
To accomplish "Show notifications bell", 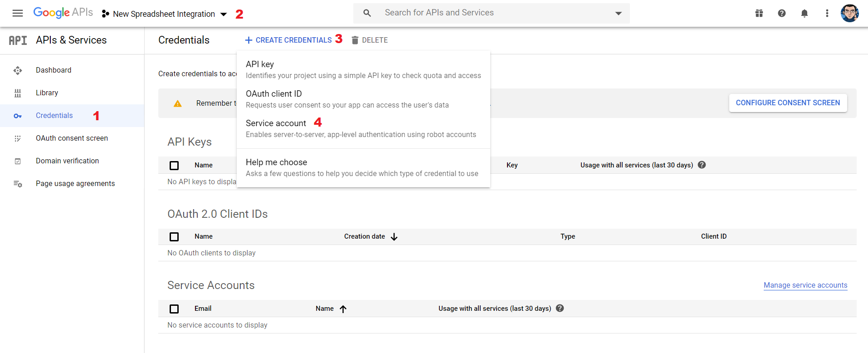I will (x=805, y=13).
